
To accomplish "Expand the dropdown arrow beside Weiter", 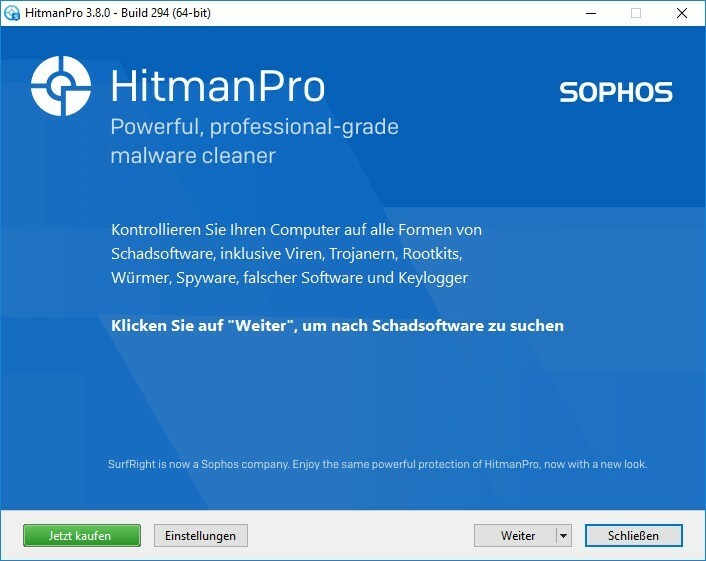I will [564, 535].
